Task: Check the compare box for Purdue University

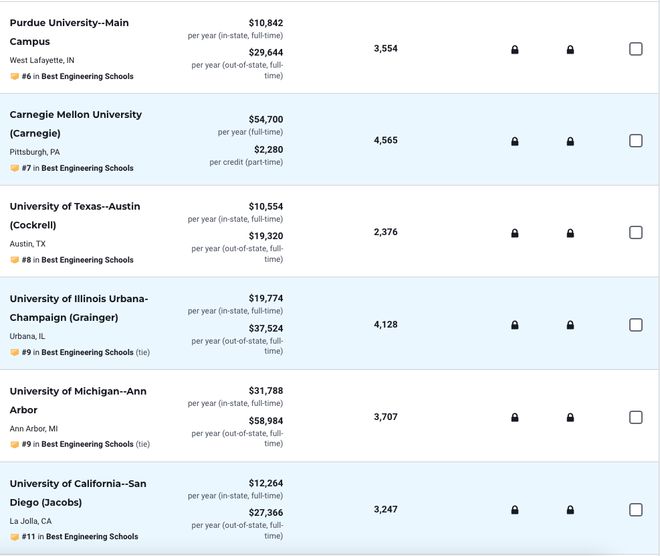Action: (635, 49)
